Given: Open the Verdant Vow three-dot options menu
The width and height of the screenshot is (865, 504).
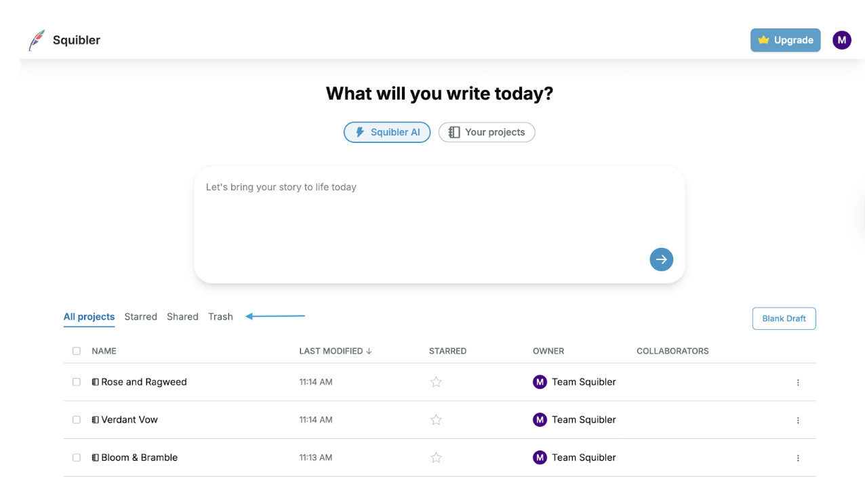Looking at the screenshot, I should pyautogui.click(x=798, y=421).
